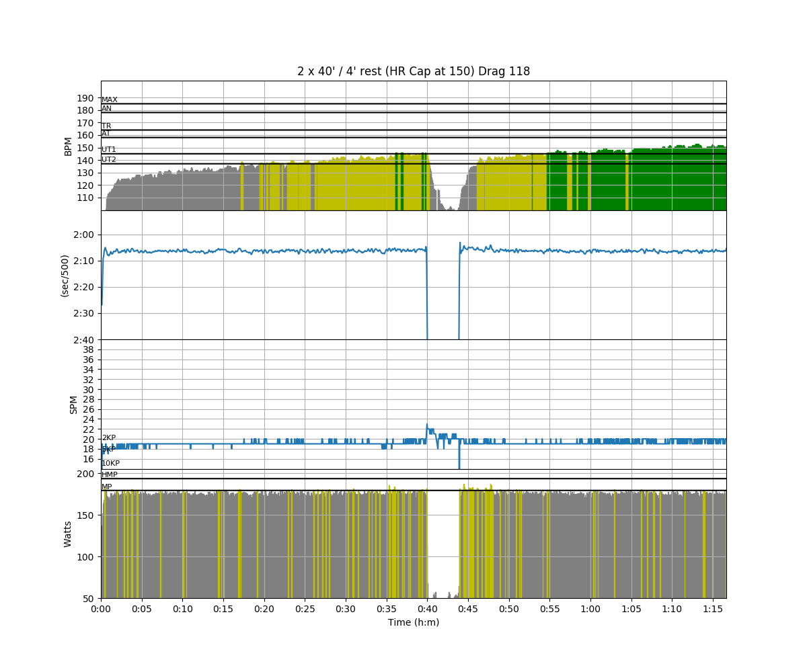Select the MAX heart rate zone label

[109, 100]
